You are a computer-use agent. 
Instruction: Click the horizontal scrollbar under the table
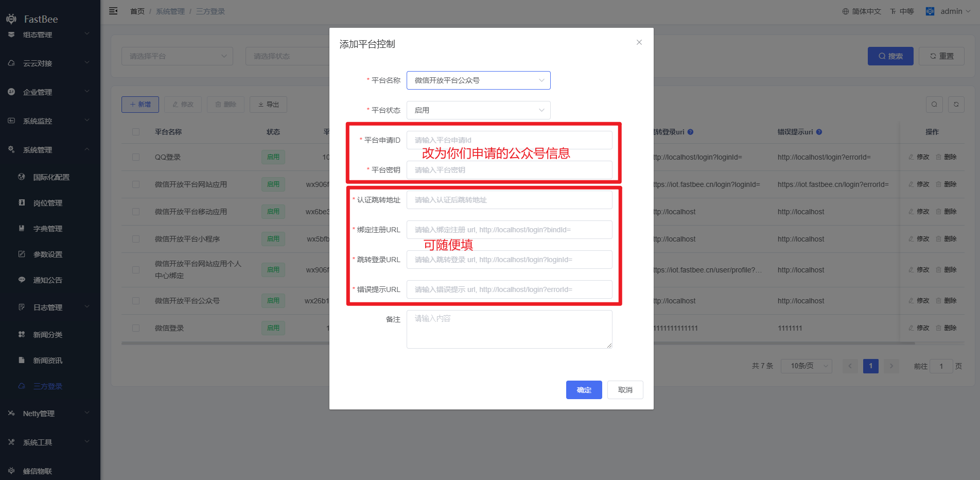pyautogui.click(x=518, y=343)
